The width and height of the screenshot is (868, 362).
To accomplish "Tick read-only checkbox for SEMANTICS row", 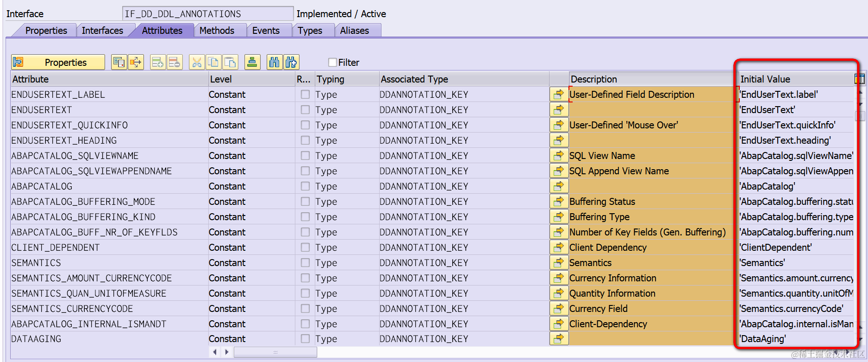I will tap(305, 263).
